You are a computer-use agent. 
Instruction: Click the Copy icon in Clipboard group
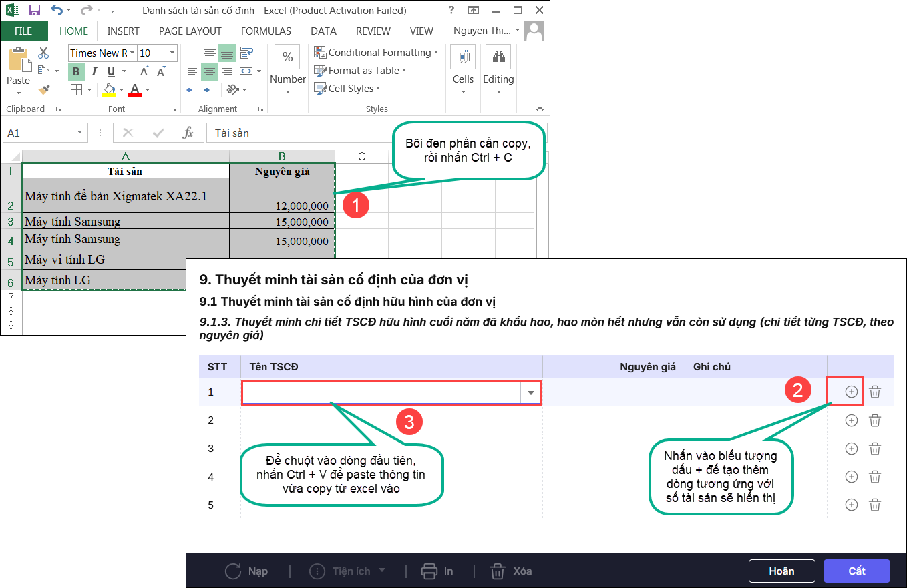44,71
